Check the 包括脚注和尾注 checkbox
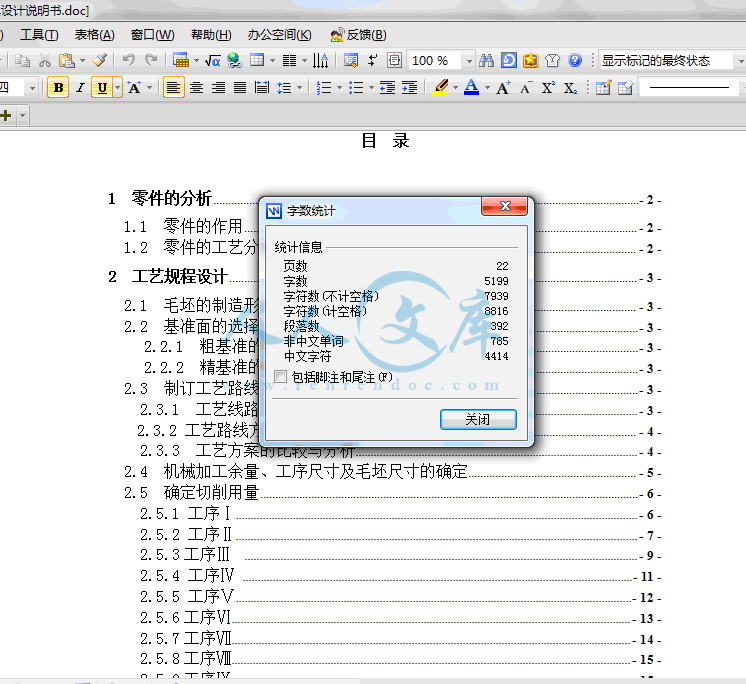This screenshot has width=746, height=684. pyautogui.click(x=281, y=377)
